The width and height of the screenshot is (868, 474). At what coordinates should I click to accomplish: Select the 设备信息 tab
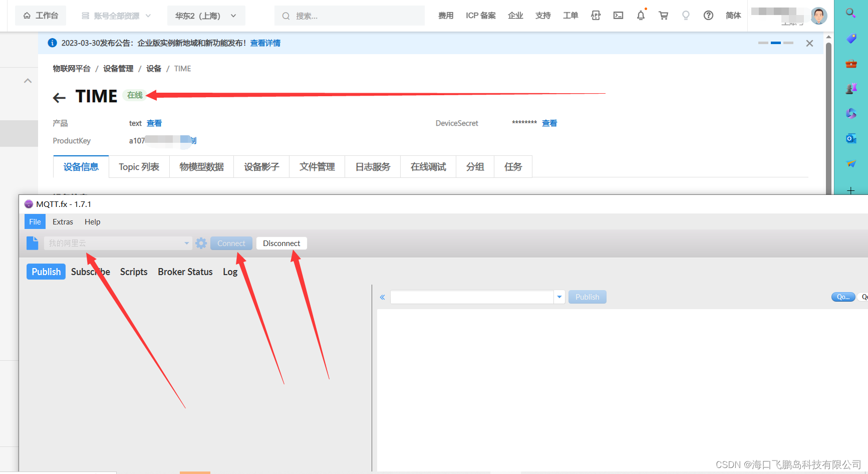[x=81, y=167]
